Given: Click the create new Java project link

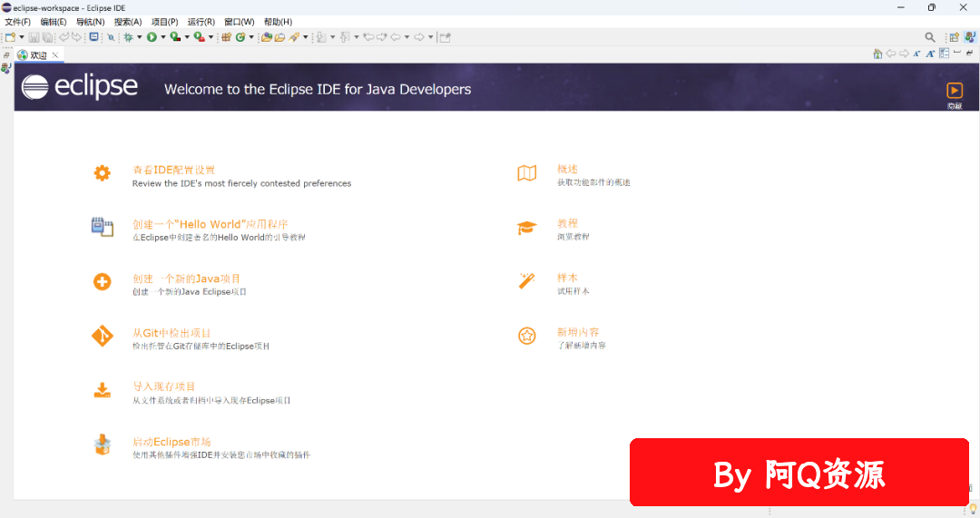Looking at the screenshot, I should (x=186, y=279).
